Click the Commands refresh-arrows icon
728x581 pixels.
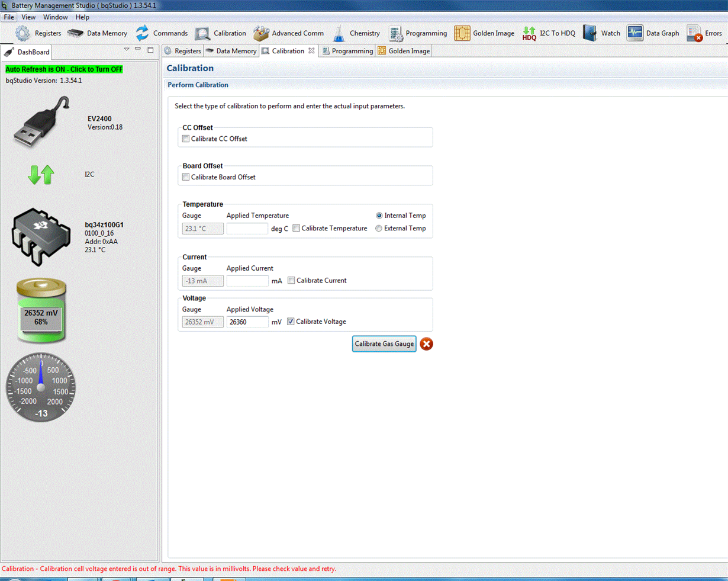tap(142, 33)
